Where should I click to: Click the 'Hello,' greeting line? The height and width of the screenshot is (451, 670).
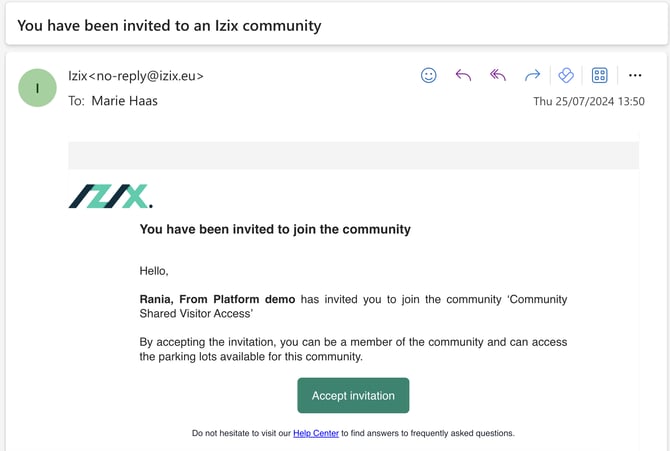click(154, 270)
